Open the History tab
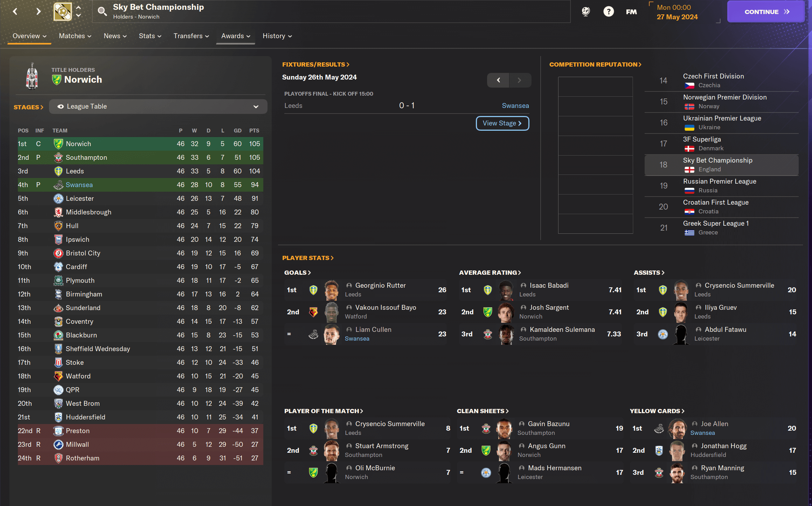 click(x=277, y=36)
